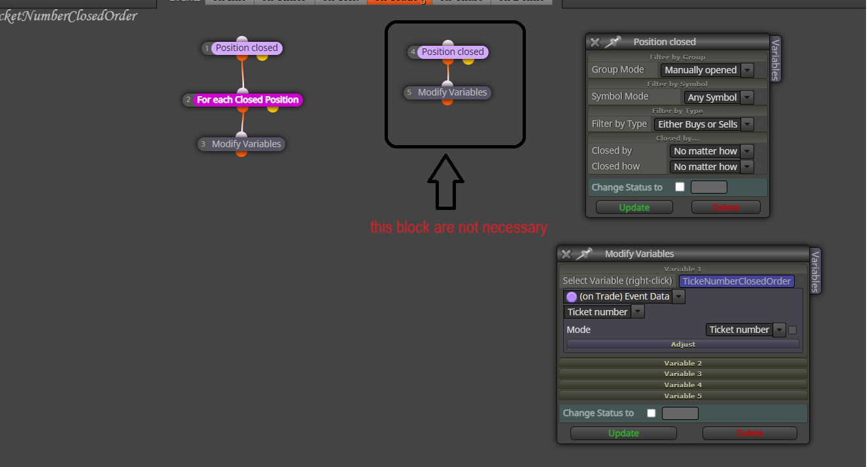Click the Adjust bar in Variable 1
The width and height of the screenshot is (868, 467).
pos(683,344)
